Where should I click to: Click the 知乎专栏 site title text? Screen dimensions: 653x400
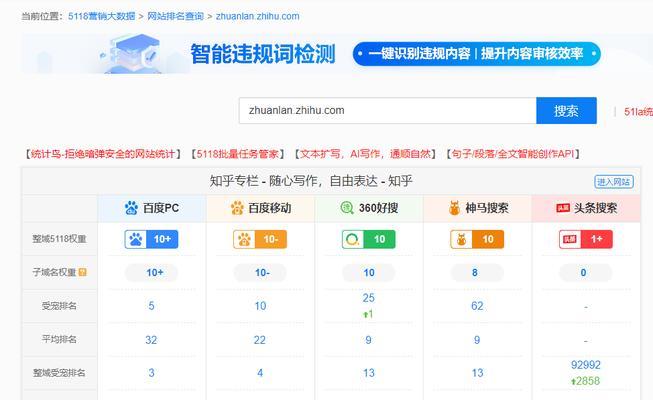(x=311, y=181)
